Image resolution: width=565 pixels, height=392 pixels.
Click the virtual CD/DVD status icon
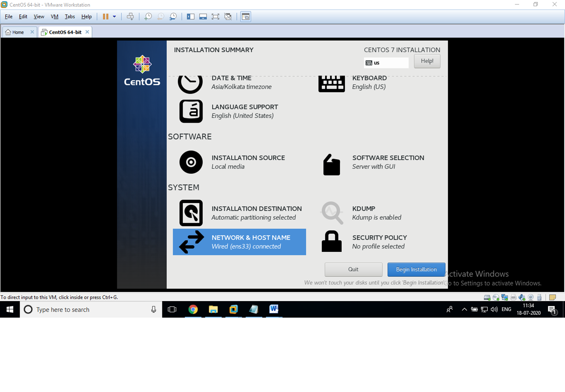(x=496, y=297)
